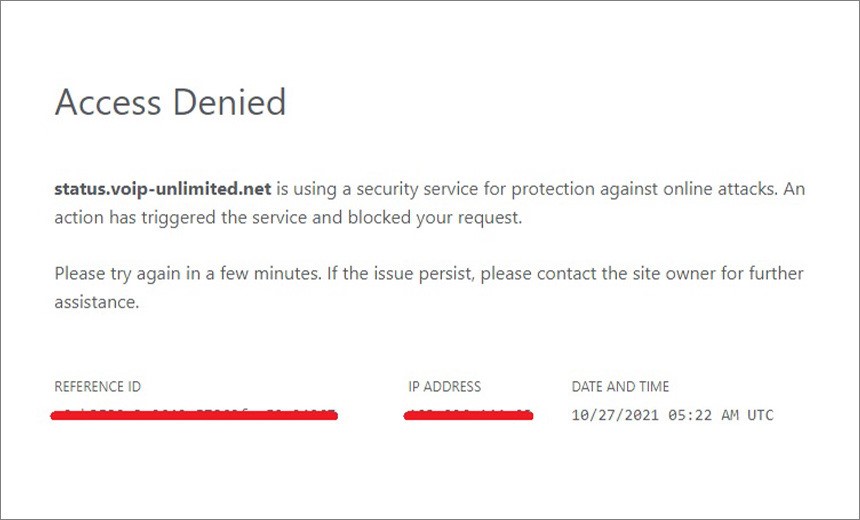This screenshot has height=520, width=860.
Task: Click the 10/27/2021 05:22 AM UTC timestamp
Action: pos(672,415)
